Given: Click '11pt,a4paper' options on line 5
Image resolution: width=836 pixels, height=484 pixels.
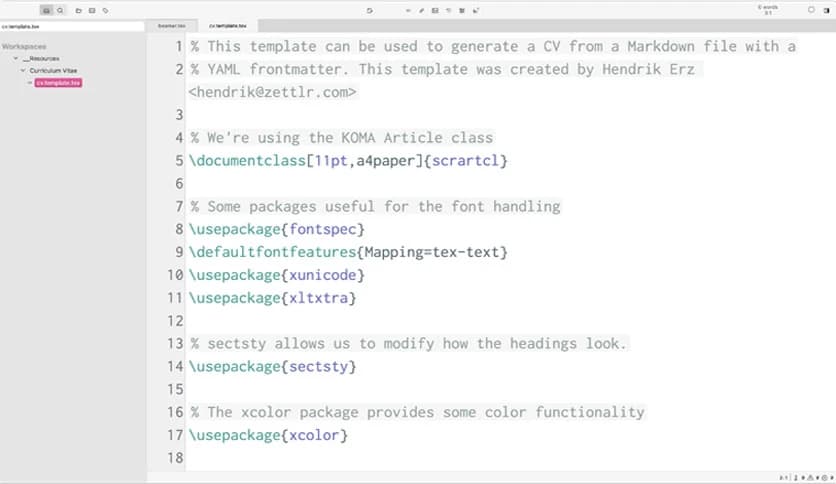Looking at the screenshot, I should [x=365, y=160].
